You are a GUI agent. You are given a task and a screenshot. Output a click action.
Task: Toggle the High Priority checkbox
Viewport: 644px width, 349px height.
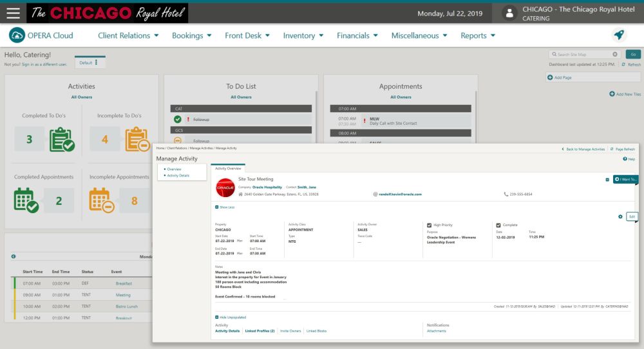tap(429, 225)
